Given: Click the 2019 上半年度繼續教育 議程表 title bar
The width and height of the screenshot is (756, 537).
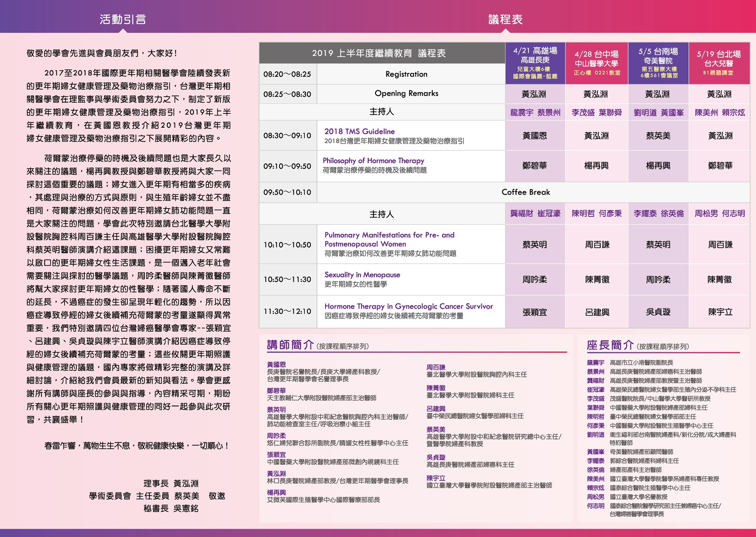Looking at the screenshot, I should (x=379, y=53).
